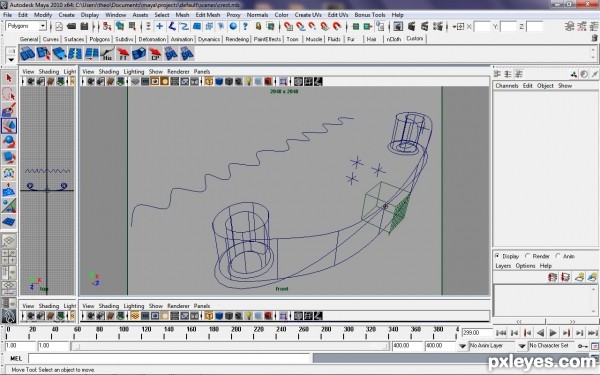Choose the Universal Manipulator tool
Image resolution: width=600 pixels, height=375 pixels.
[9, 174]
